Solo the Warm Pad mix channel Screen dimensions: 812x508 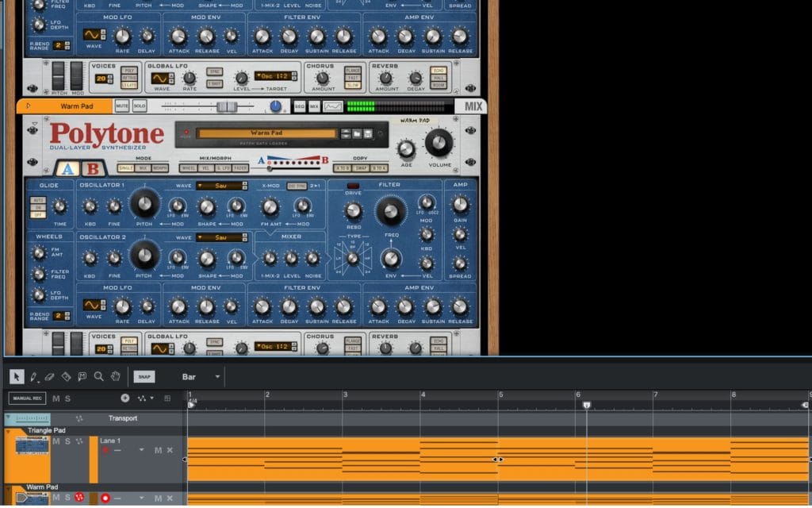[x=140, y=106]
